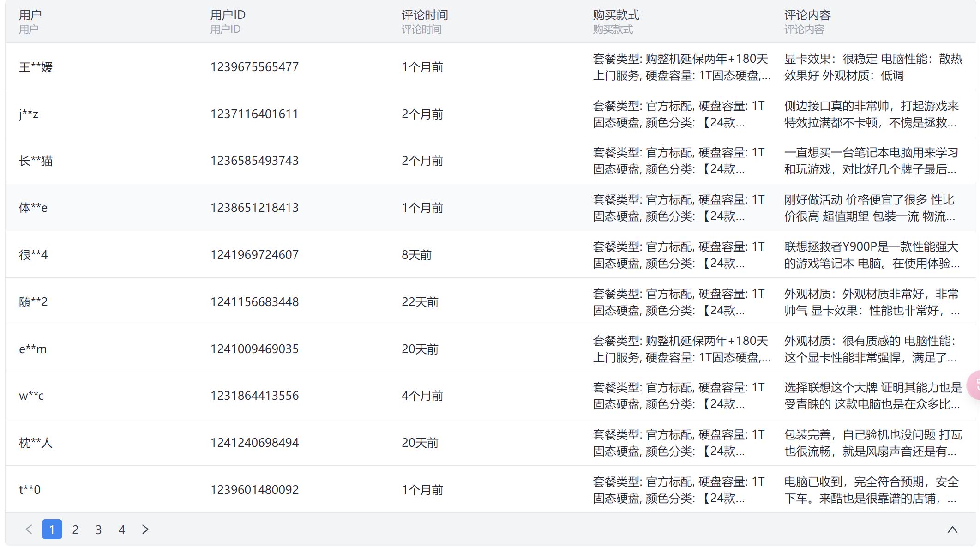Click the 评论内容 column header
The width and height of the screenshot is (980, 547).
(x=807, y=15)
